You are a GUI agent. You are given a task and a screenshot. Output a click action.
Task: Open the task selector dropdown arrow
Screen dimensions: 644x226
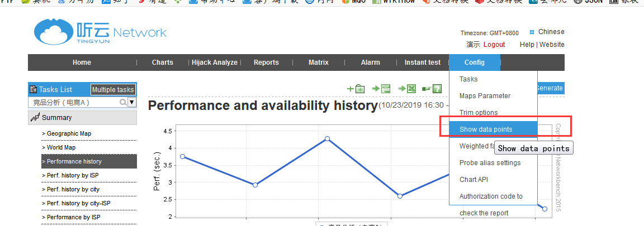(132, 103)
